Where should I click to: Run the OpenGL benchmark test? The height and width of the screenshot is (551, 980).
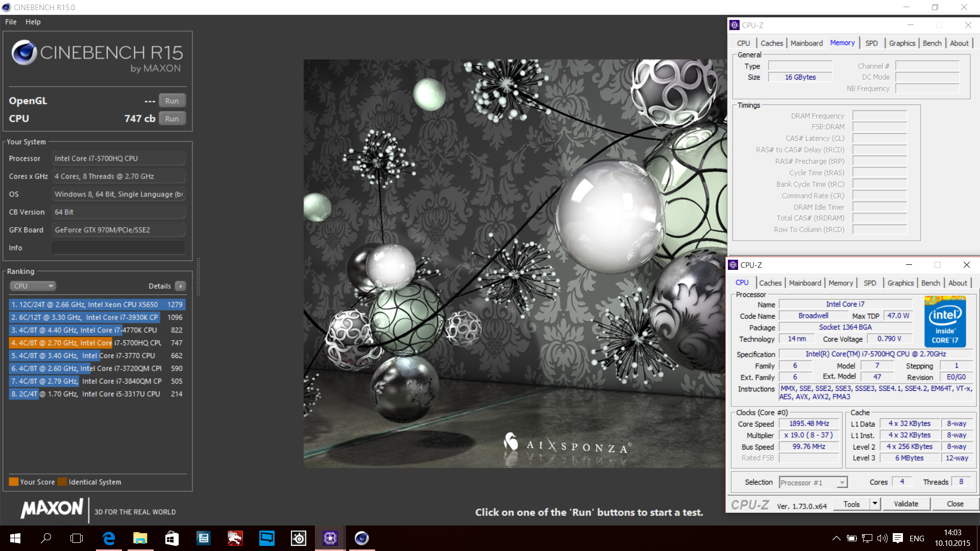coord(172,101)
